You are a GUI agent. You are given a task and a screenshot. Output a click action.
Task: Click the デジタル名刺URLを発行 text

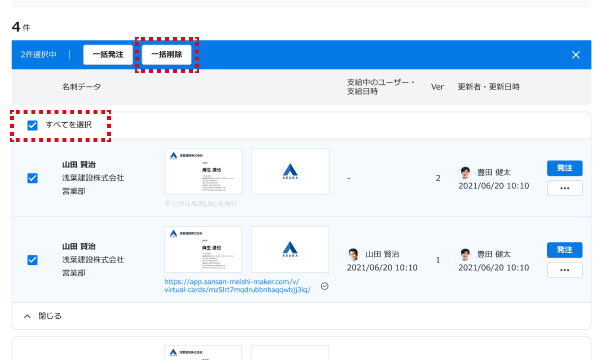click(201, 204)
